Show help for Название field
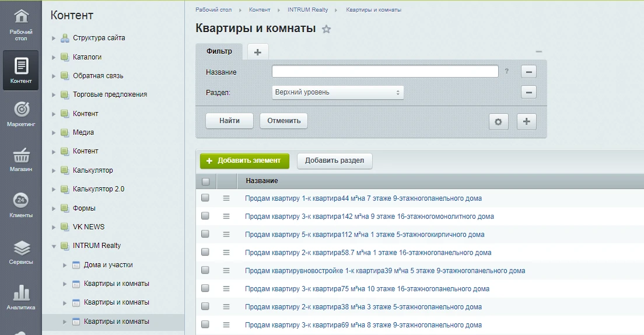644x335 pixels. pyautogui.click(x=507, y=71)
